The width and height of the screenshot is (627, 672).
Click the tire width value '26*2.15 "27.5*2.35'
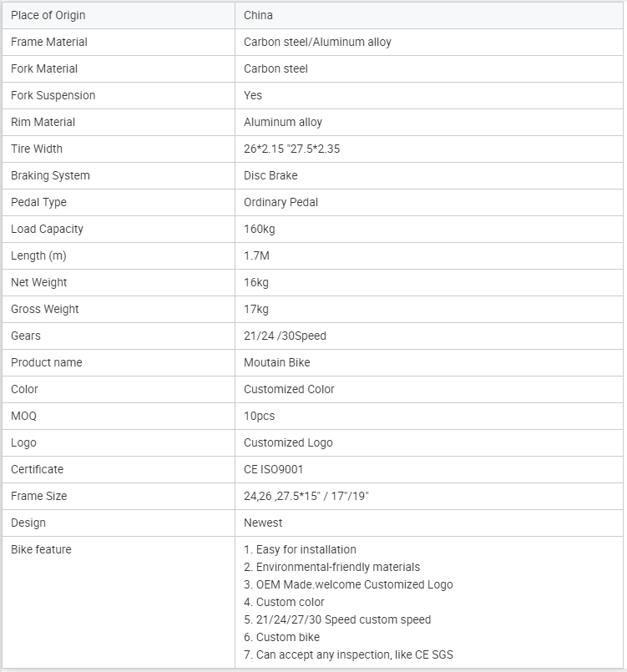pos(291,149)
